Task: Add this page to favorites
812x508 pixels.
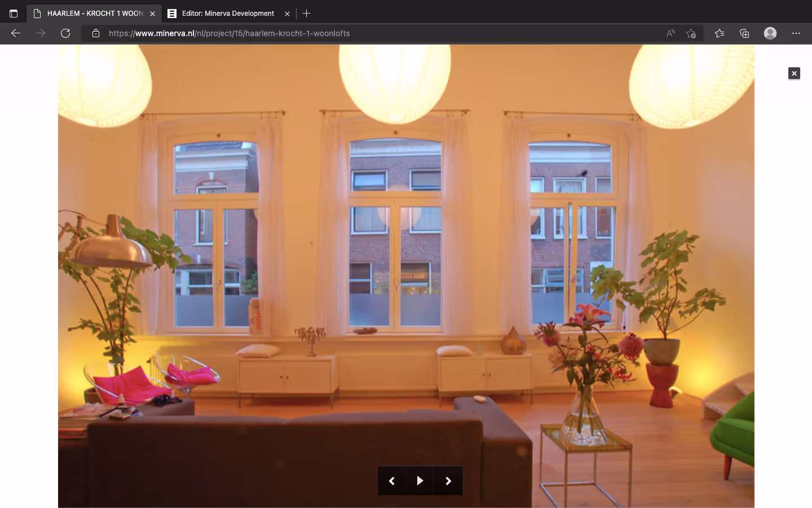Action: [691, 33]
